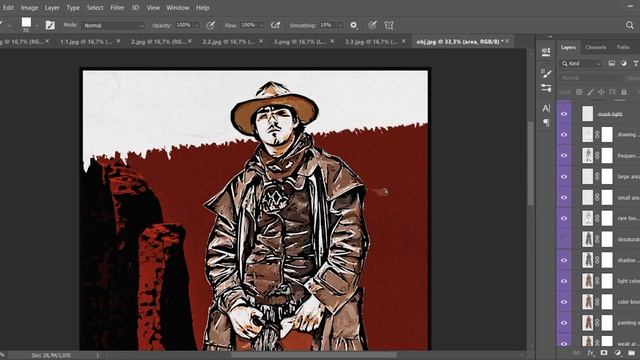Hide the light color layer

click(x=564, y=281)
